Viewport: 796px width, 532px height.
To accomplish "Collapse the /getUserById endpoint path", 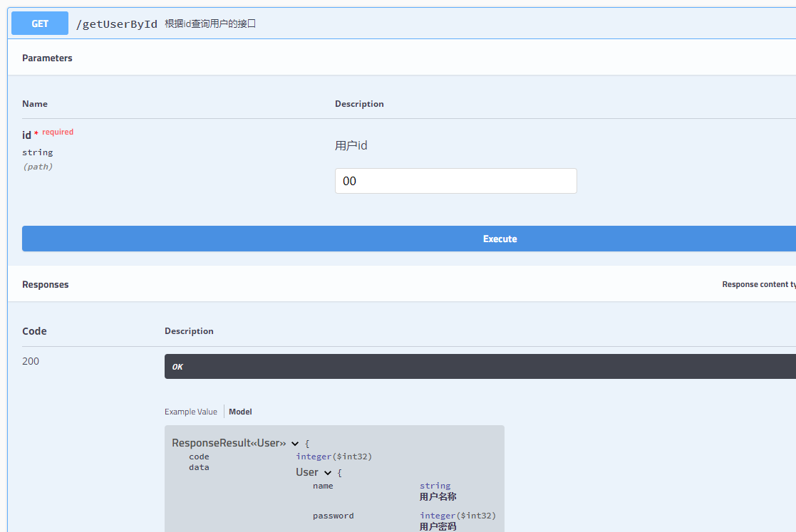I will click(x=117, y=24).
